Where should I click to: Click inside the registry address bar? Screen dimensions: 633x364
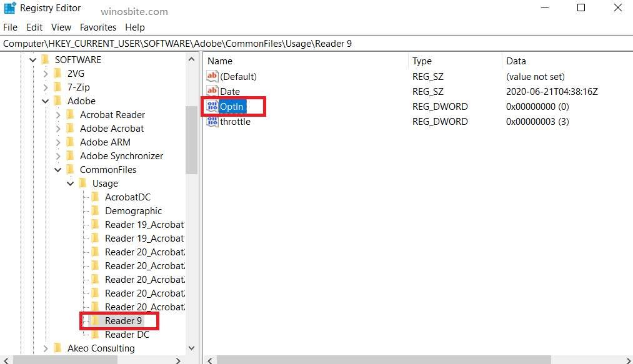click(x=250, y=43)
